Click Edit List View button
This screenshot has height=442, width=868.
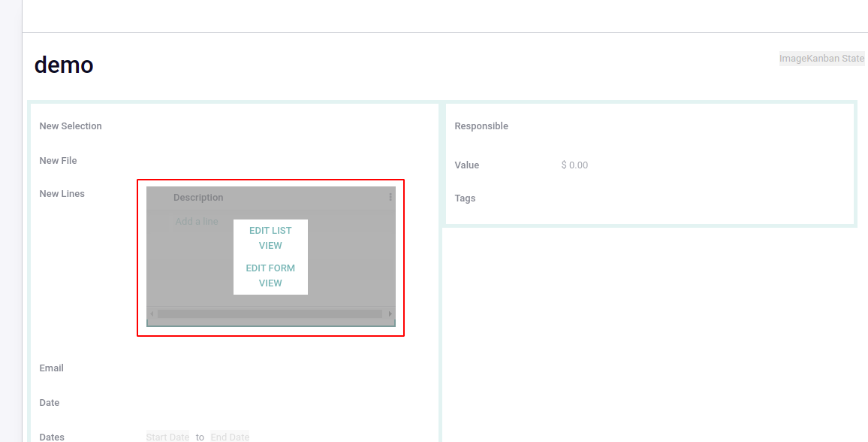click(x=270, y=238)
